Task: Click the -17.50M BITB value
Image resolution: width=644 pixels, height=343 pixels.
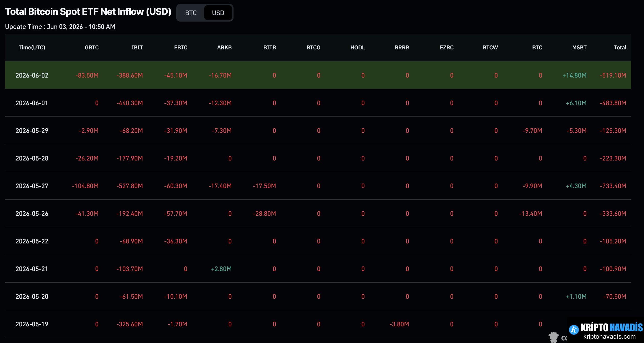Action: point(264,186)
